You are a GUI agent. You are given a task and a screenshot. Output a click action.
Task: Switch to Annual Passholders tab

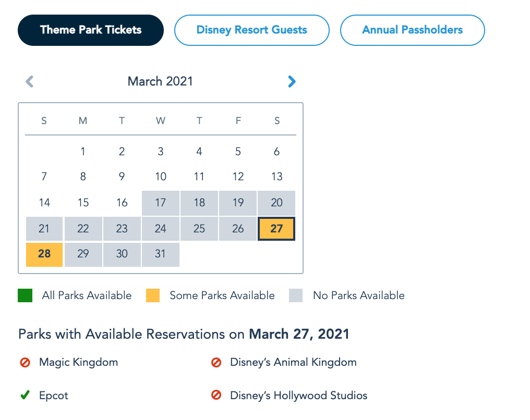pos(412,30)
